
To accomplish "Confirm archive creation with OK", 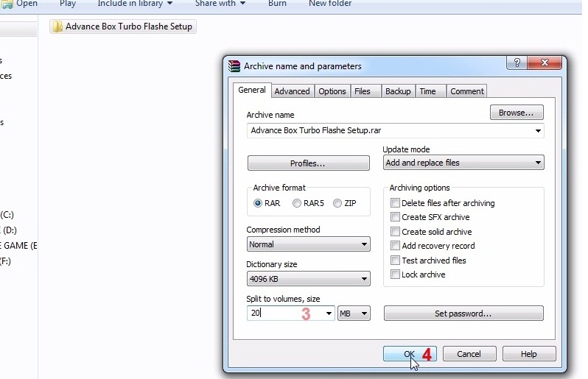I will point(410,354).
